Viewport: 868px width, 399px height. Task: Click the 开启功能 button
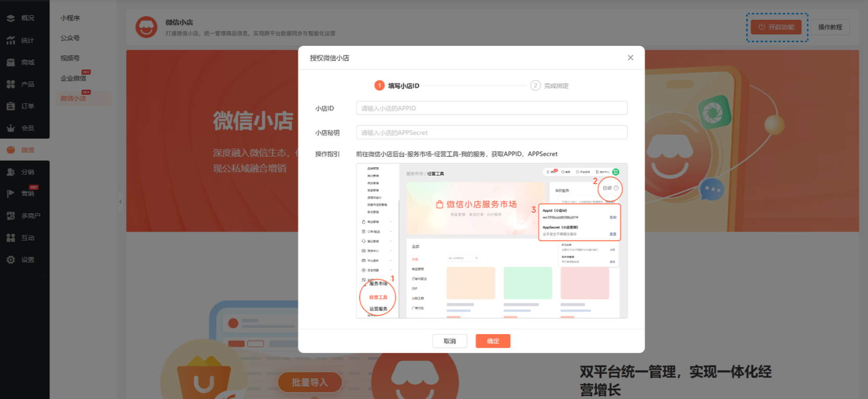[x=776, y=27]
